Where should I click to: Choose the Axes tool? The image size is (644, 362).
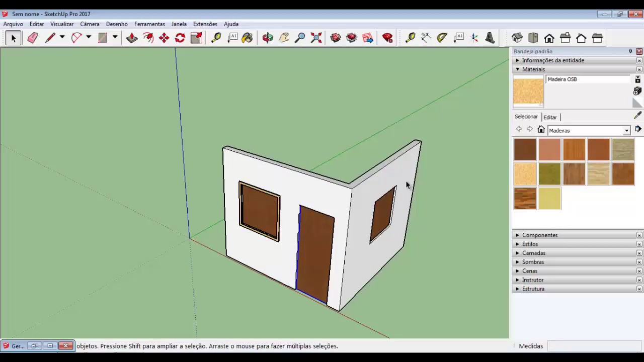[x=474, y=38]
